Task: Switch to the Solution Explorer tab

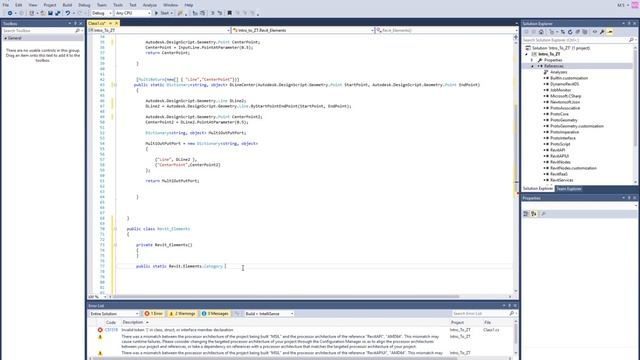Action: tap(538, 189)
